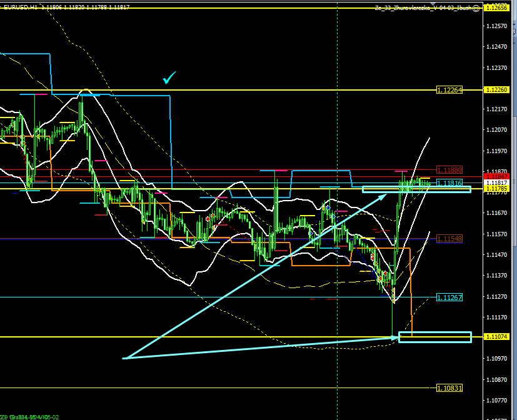The height and width of the screenshot is (420, 517).
Task: Select the vertical orange line segment
Action: [x=411, y=292]
